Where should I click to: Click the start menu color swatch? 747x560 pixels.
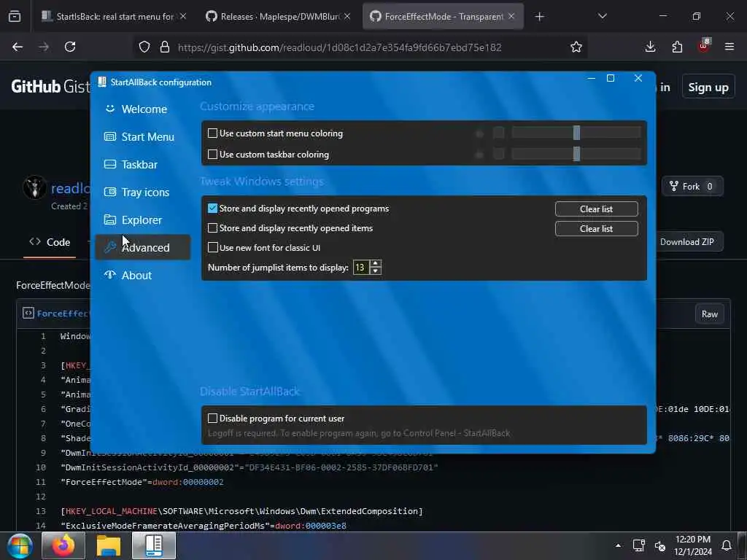[x=498, y=133]
